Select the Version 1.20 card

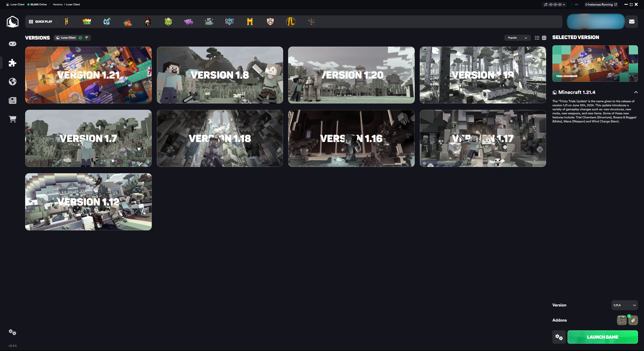pos(351,75)
